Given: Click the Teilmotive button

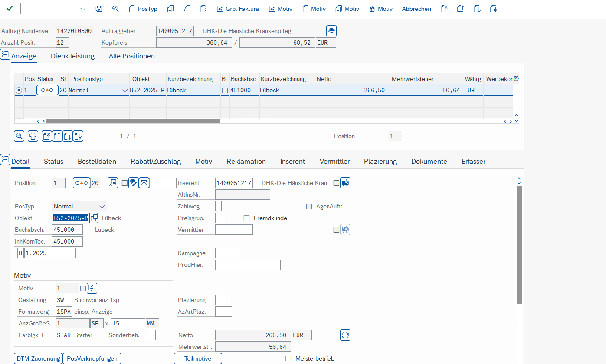Looking at the screenshot, I should point(198,358).
